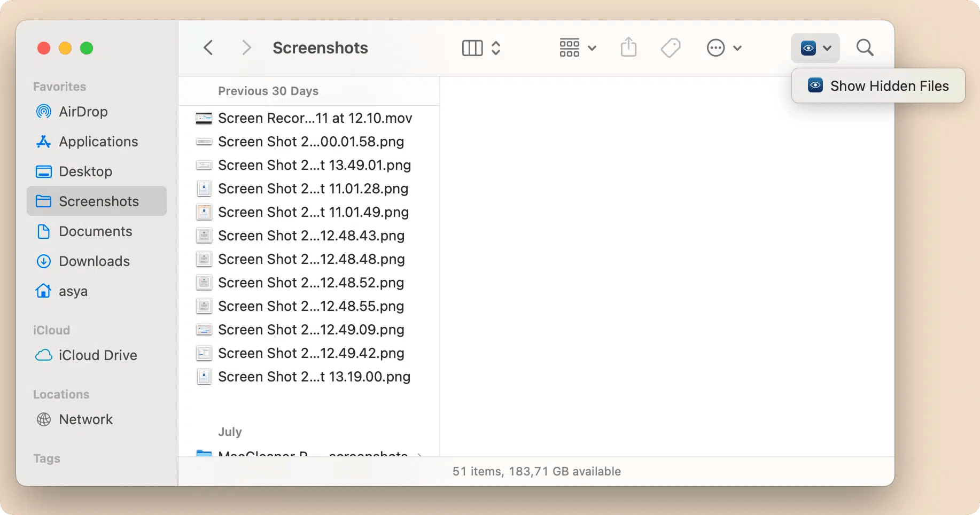The image size is (980, 515).
Task: Open iCloud Drive
Action: click(x=97, y=355)
